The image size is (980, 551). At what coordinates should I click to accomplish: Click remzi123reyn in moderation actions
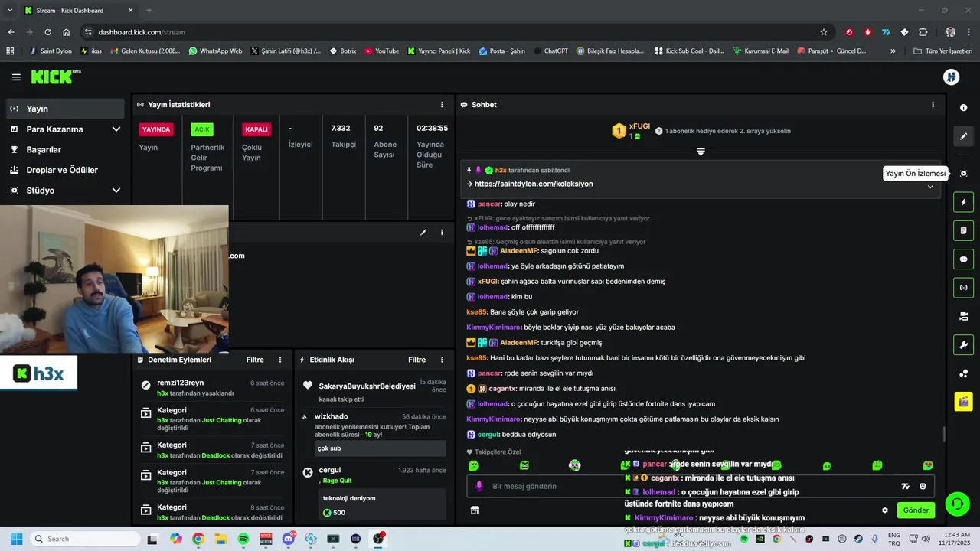click(x=180, y=383)
